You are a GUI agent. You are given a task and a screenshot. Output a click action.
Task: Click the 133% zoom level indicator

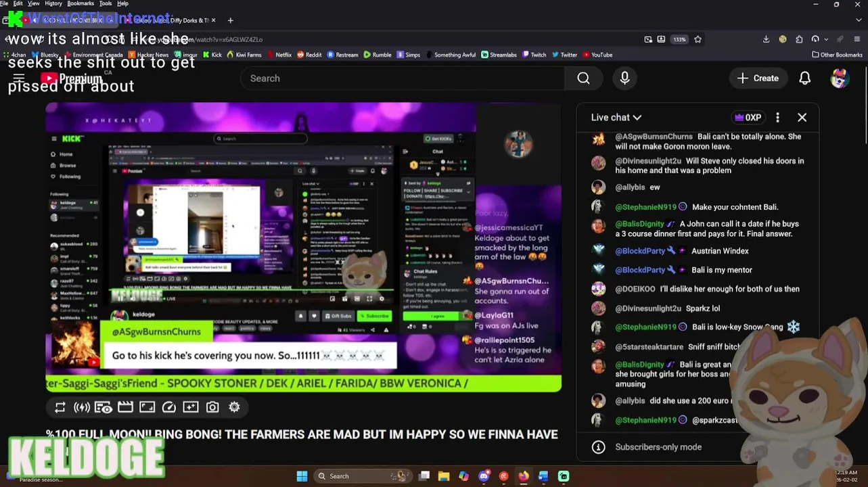click(679, 39)
